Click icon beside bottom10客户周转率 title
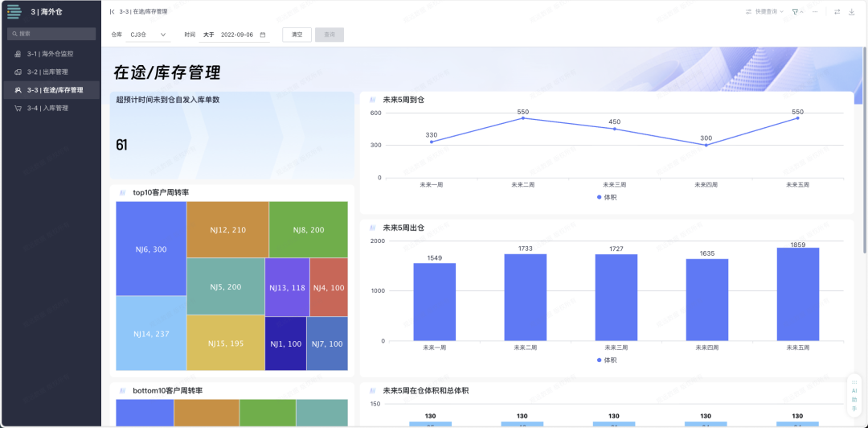 [x=122, y=390]
